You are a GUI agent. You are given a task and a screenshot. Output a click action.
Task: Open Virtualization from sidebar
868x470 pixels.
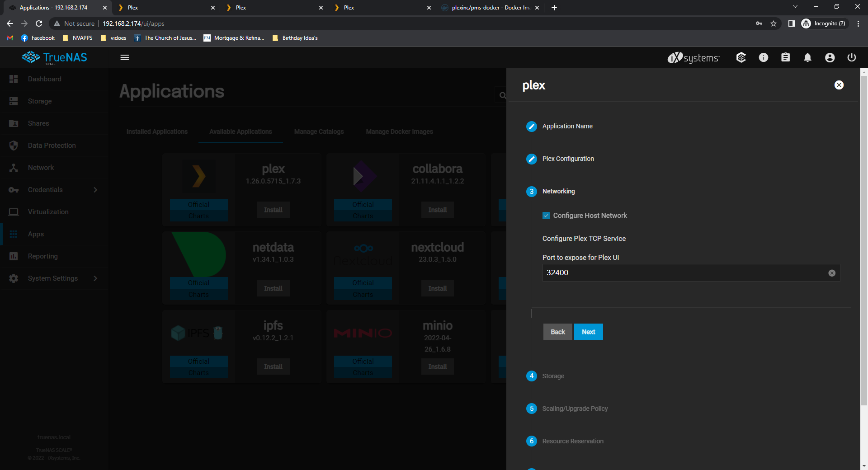(54, 212)
